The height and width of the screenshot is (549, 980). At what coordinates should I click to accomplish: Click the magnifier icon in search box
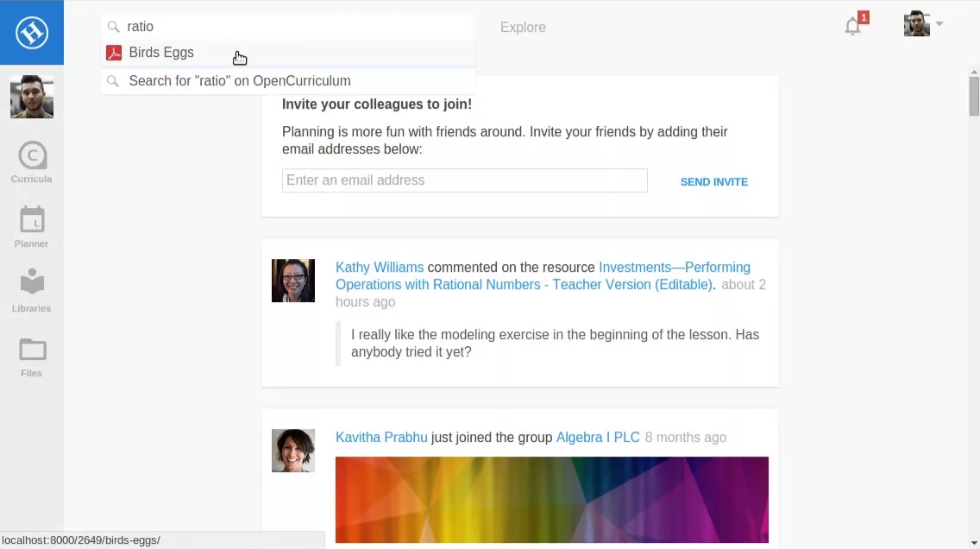113,27
